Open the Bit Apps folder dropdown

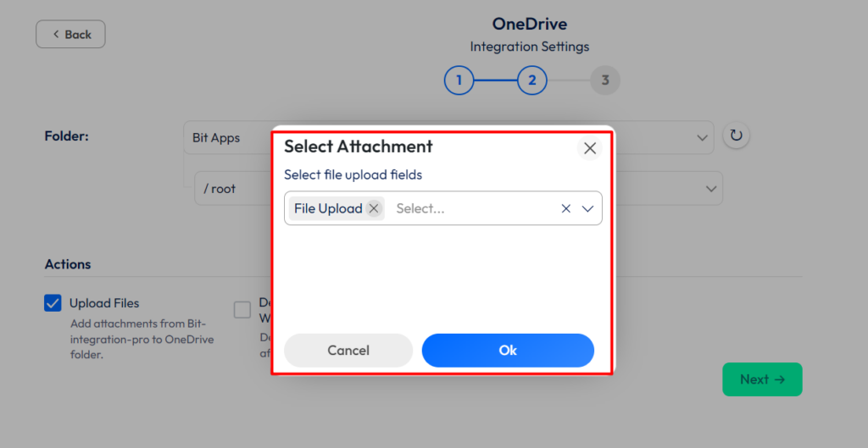pyautogui.click(x=703, y=137)
